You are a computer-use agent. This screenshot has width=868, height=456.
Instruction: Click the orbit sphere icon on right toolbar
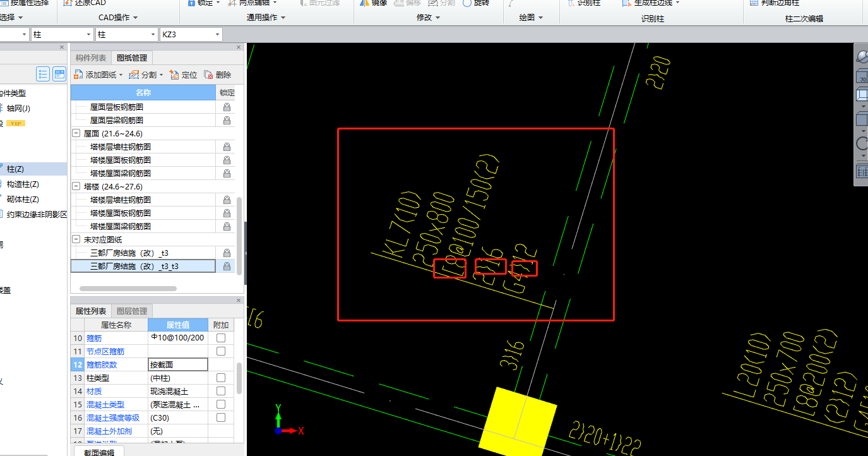(862, 56)
